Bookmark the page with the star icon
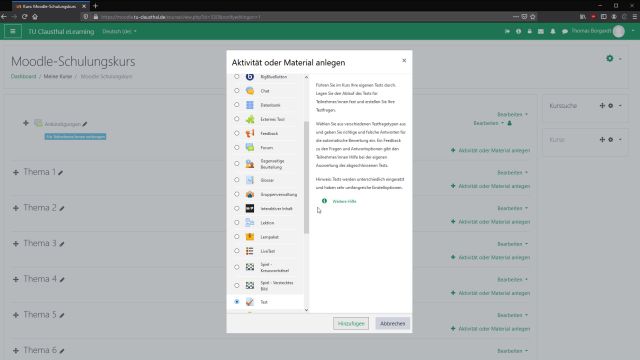Image resolution: width=640 pixels, height=360 pixels. (533, 17)
